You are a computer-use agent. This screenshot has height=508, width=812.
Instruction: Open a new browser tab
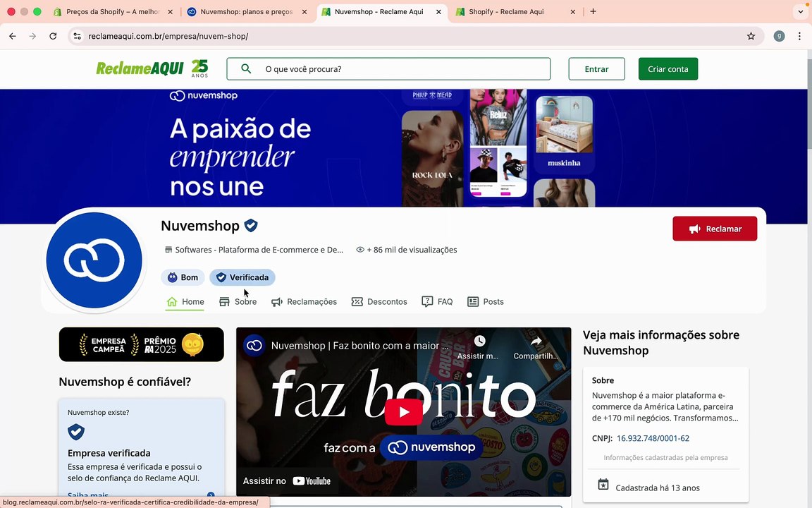pyautogui.click(x=593, y=11)
